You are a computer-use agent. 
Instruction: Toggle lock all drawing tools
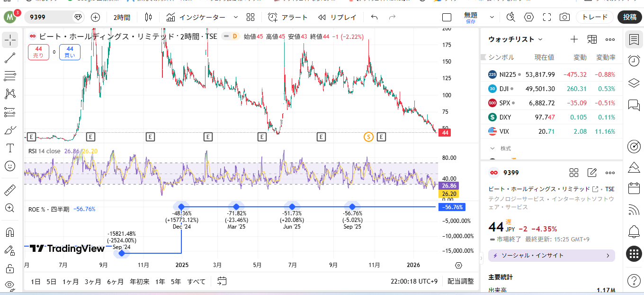click(10, 269)
